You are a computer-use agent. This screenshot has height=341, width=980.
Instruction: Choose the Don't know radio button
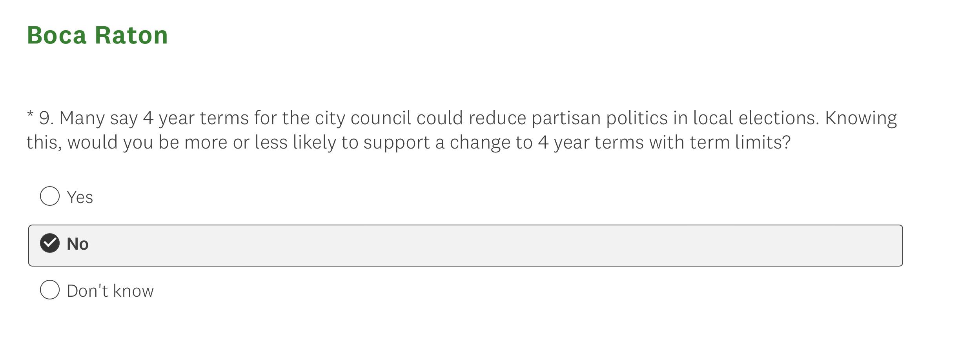click(x=50, y=290)
